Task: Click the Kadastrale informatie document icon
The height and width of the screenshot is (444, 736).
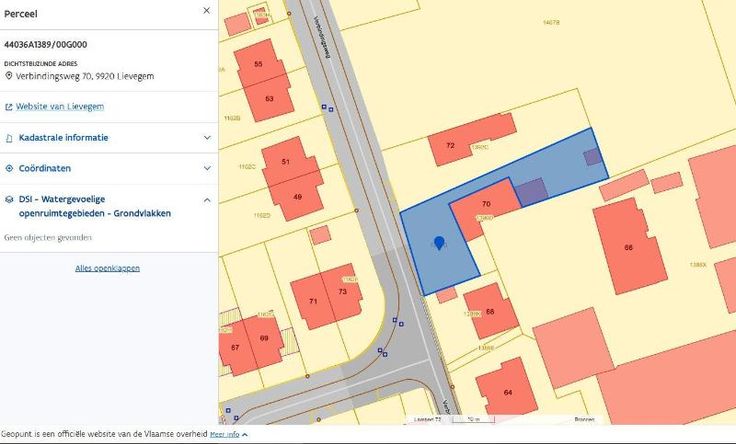Action: tap(9, 138)
